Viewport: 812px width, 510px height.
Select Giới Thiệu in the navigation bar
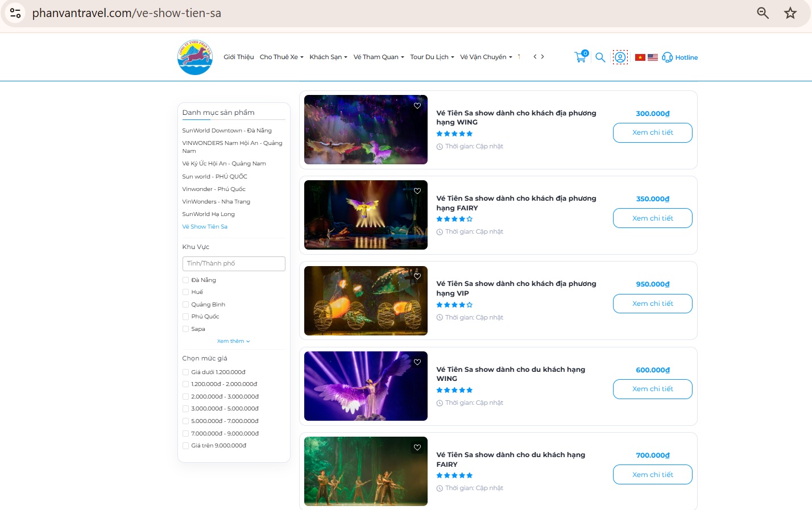click(238, 57)
